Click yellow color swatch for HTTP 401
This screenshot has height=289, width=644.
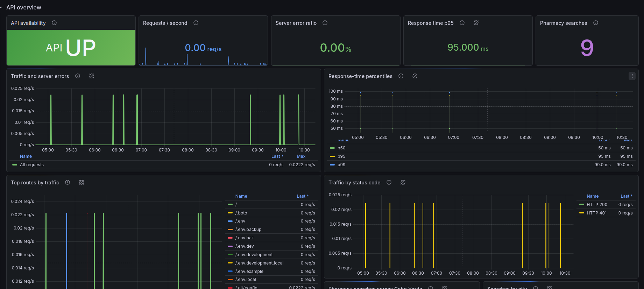[x=582, y=213]
